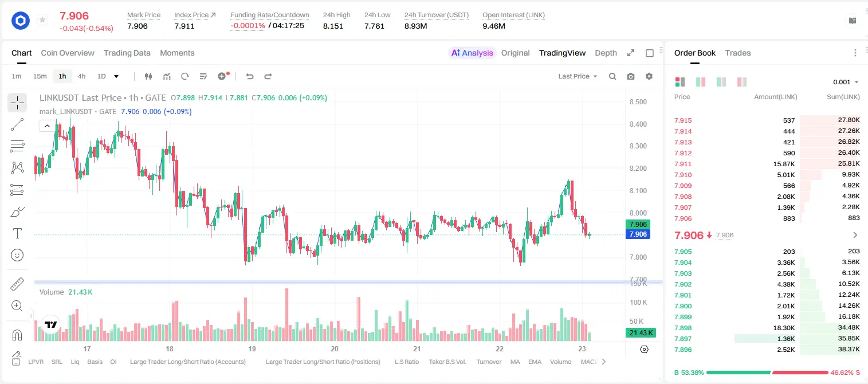
Task: Expand the 0.001 price precision dropdown
Action: [846, 82]
